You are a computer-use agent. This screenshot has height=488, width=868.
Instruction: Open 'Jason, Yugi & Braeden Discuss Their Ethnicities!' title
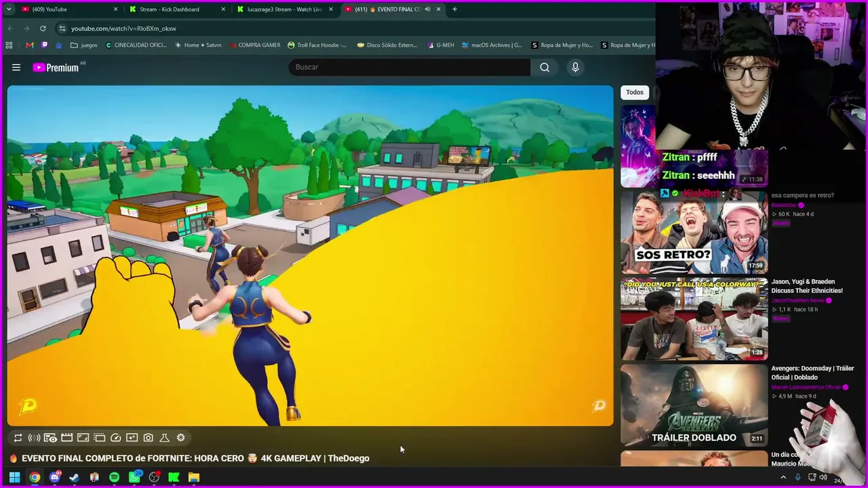click(807, 286)
